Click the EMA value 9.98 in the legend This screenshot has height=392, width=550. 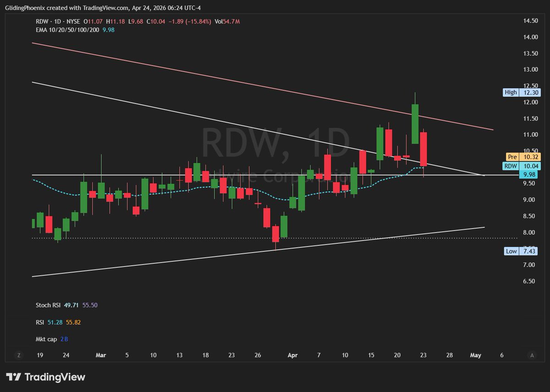109,30
